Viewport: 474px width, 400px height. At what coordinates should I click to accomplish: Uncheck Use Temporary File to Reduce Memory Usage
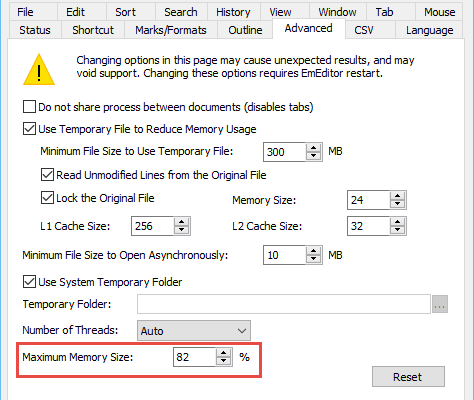[29, 129]
